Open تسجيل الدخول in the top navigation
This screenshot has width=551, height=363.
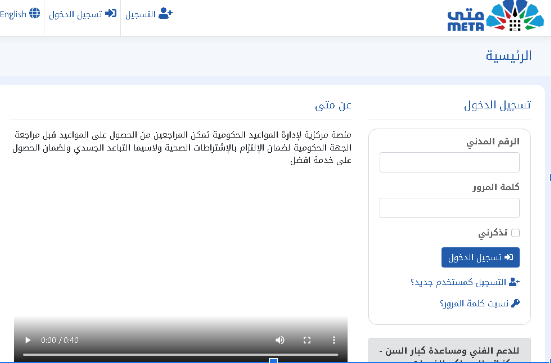pos(83,14)
